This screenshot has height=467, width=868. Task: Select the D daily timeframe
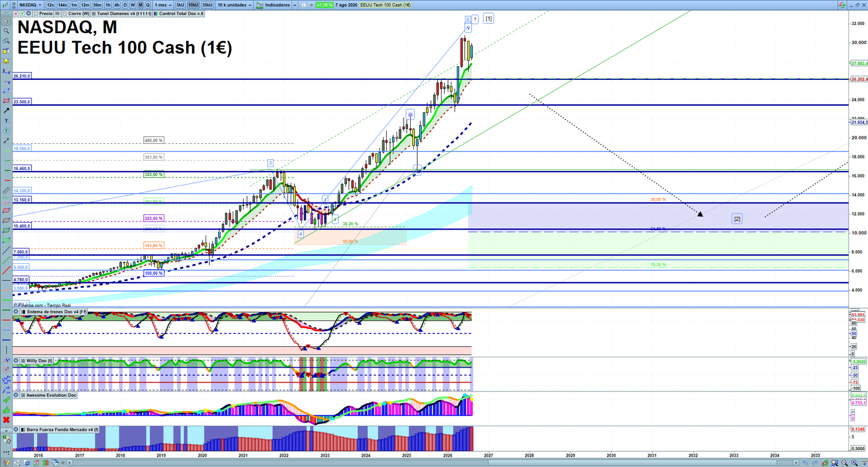[x=125, y=5]
